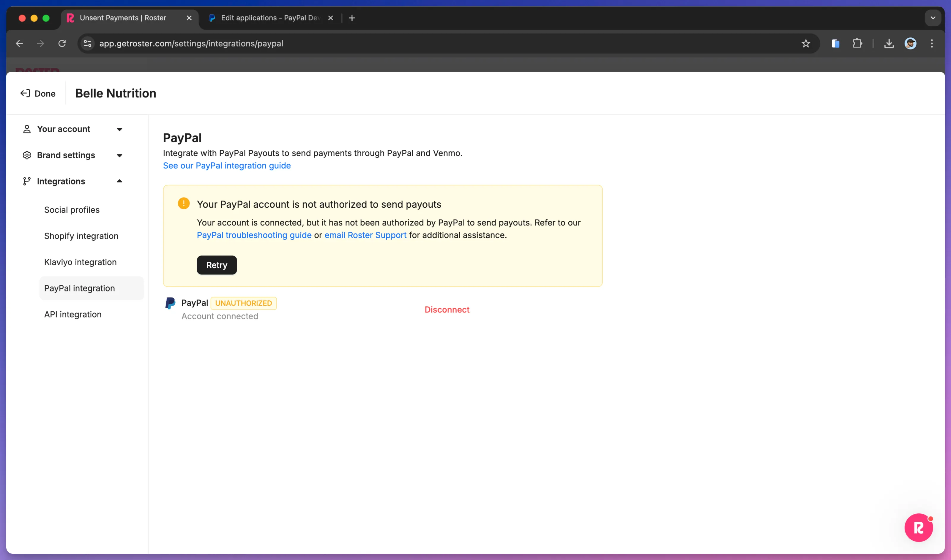Close the Edit applications PayPal tab
Image resolution: width=951 pixels, height=560 pixels.
click(x=330, y=18)
